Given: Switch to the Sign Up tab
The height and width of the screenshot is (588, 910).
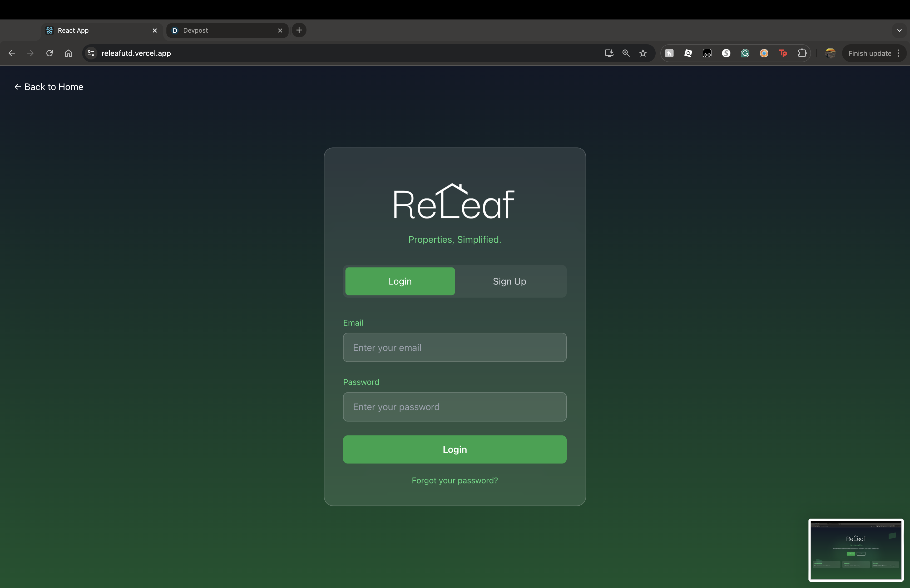Looking at the screenshot, I should pyautogui.click(x=510, y=281).
